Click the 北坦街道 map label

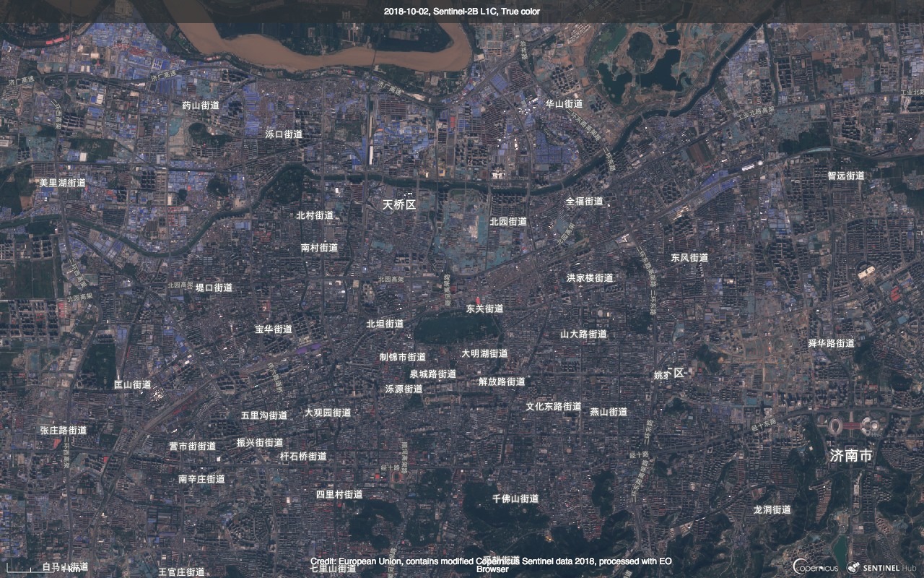(385, 324)
